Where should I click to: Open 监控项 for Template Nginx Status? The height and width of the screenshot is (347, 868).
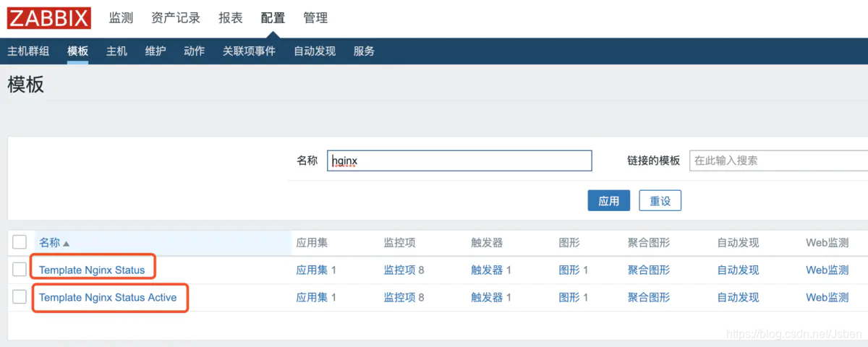pos(399,270)
